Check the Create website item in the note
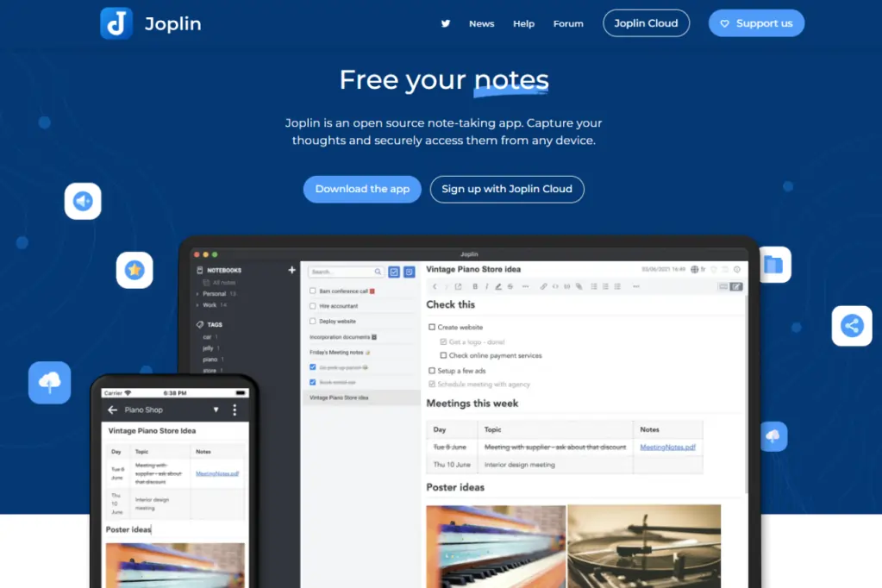Screen dimensions: 882x588 433,327
